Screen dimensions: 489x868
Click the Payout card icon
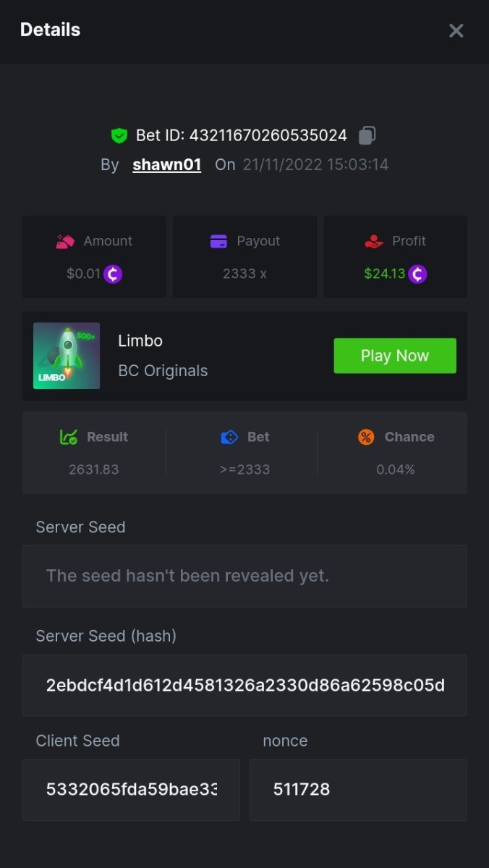[218, 242]
